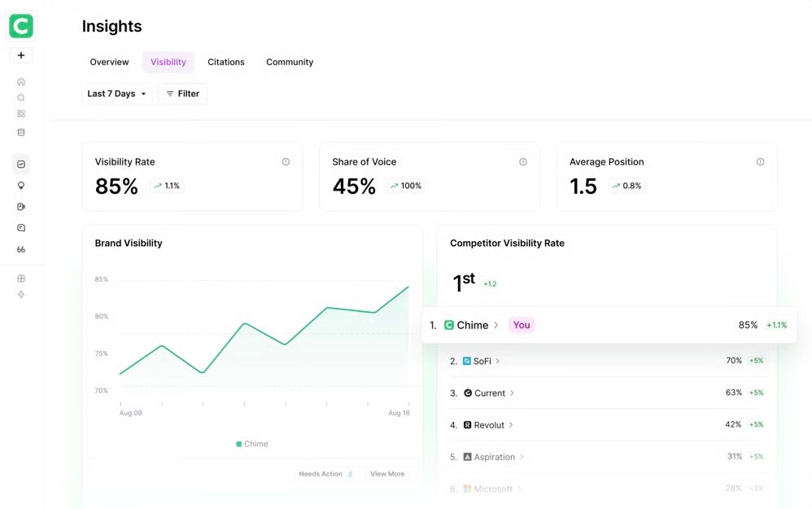Click the purple You badge next to Chime
This screenshot has width=812, height=509.
coord(522,325)
